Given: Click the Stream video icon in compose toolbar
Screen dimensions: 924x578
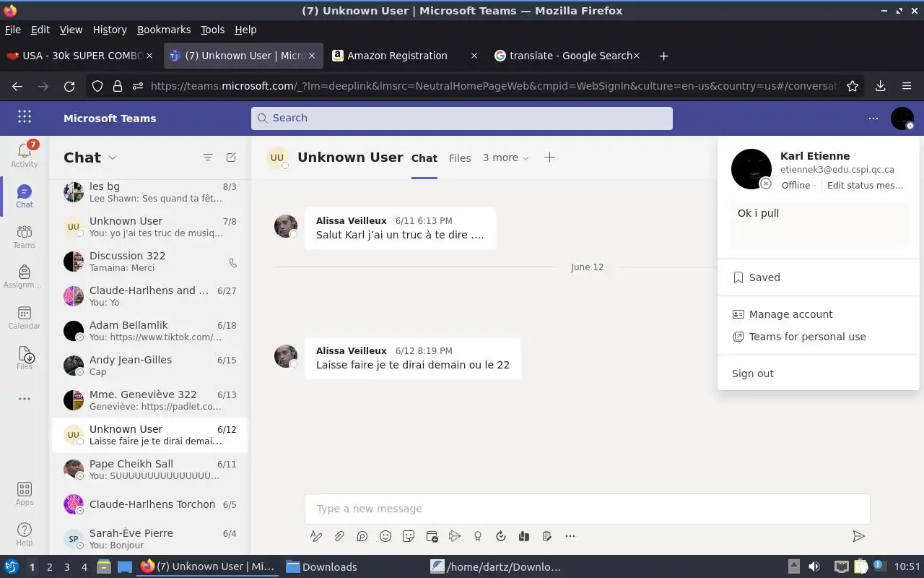Looking at the screenshot, I should 455,536.
